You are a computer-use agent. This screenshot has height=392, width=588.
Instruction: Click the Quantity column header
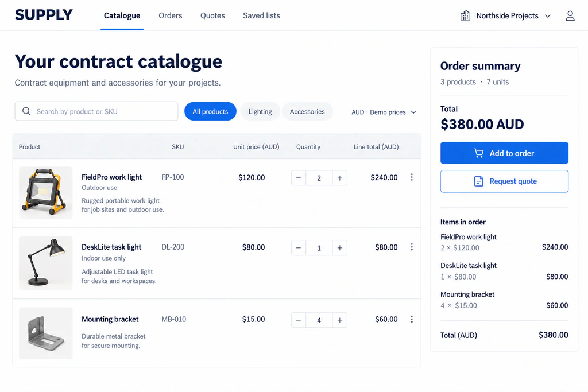308,147
